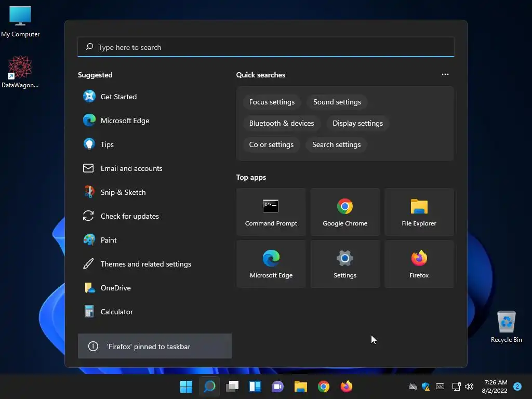The image size is (532, 399).
Task: Open Chat (Teams) from taskbar
Action: tap(277, 387)
